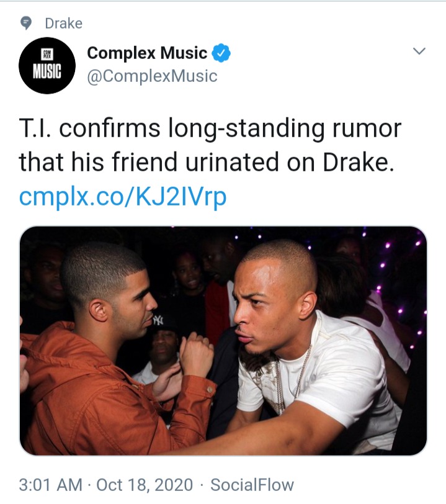Click the word MUSIC inside the avatar logo
Viewport: 446px width, 504px height.
[47, 71]
